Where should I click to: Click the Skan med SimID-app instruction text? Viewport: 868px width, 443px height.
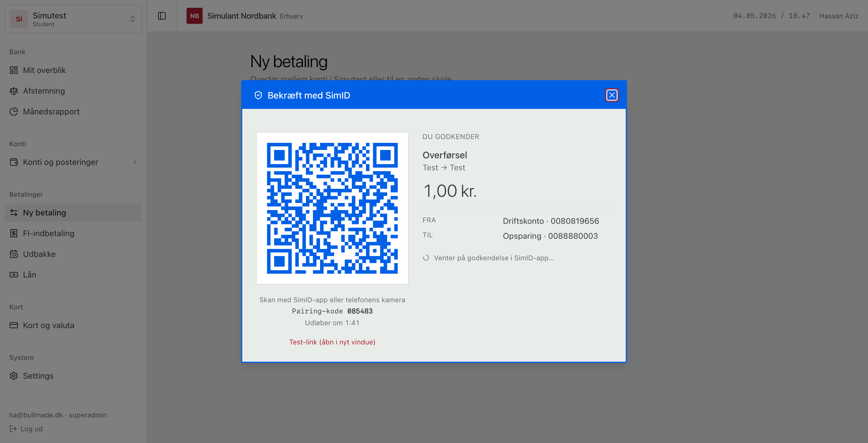[332, 300]
